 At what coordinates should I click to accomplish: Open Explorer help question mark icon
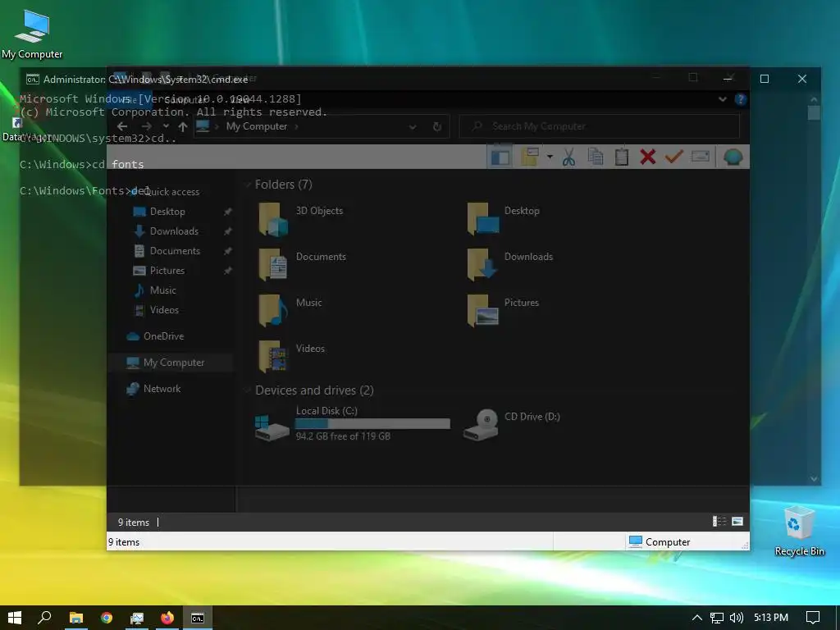741,99
